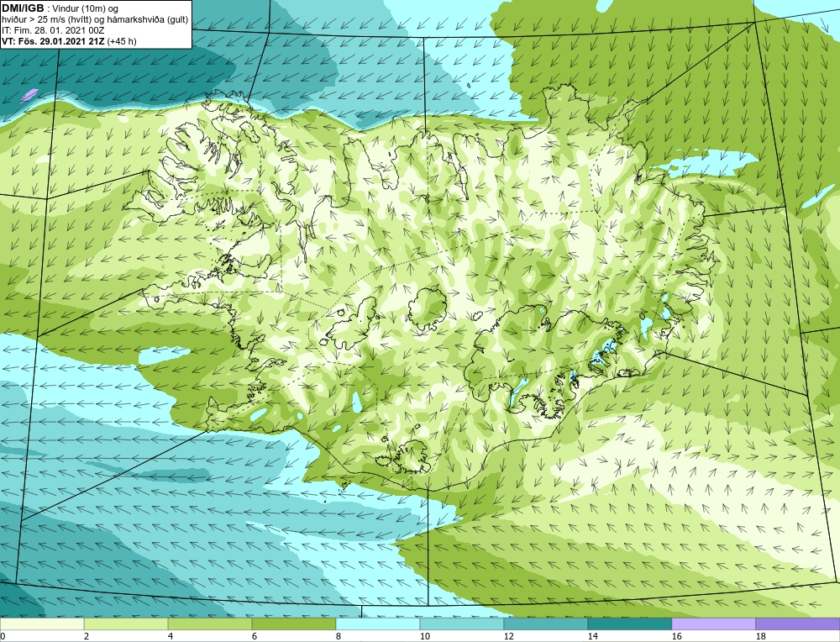Click the legend label '16'
The width and height of the screenshot is (840, 642).
click(676, 636)
